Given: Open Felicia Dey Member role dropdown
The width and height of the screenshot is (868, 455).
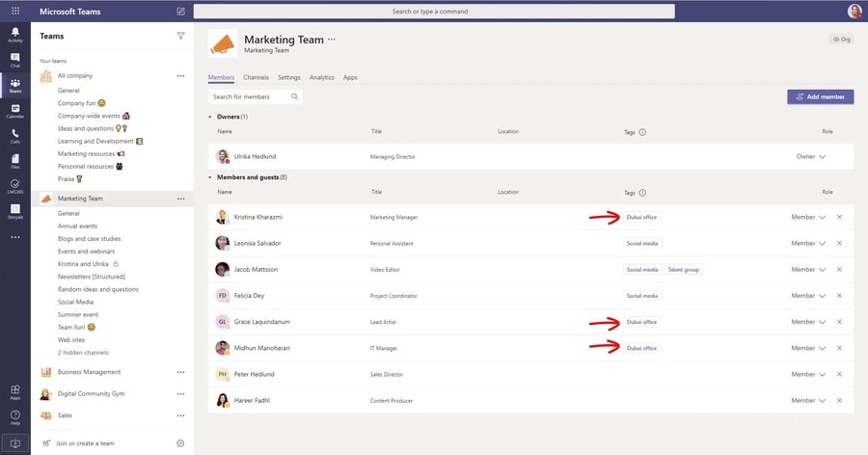Looking at the screenshot, I should [808, 296].
